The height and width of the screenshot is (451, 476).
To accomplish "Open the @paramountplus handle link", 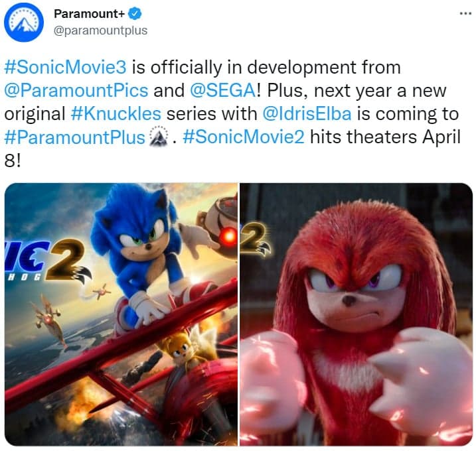I will point(100,31).
